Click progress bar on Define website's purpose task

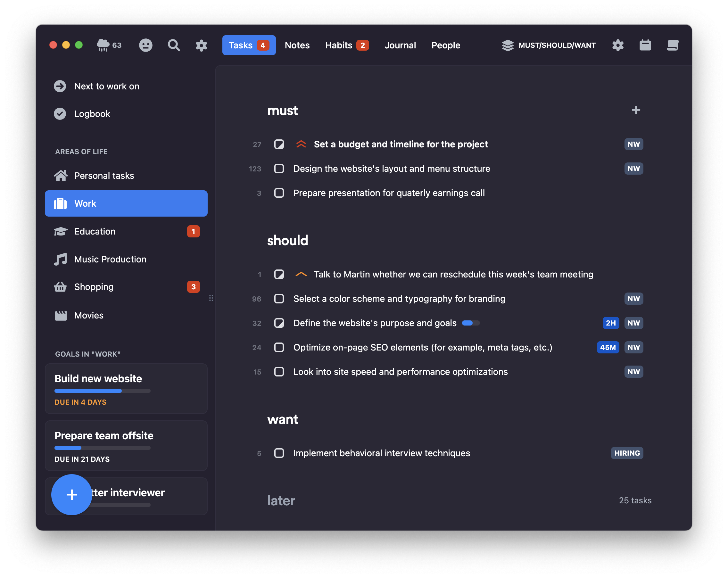tap(470, 323)
